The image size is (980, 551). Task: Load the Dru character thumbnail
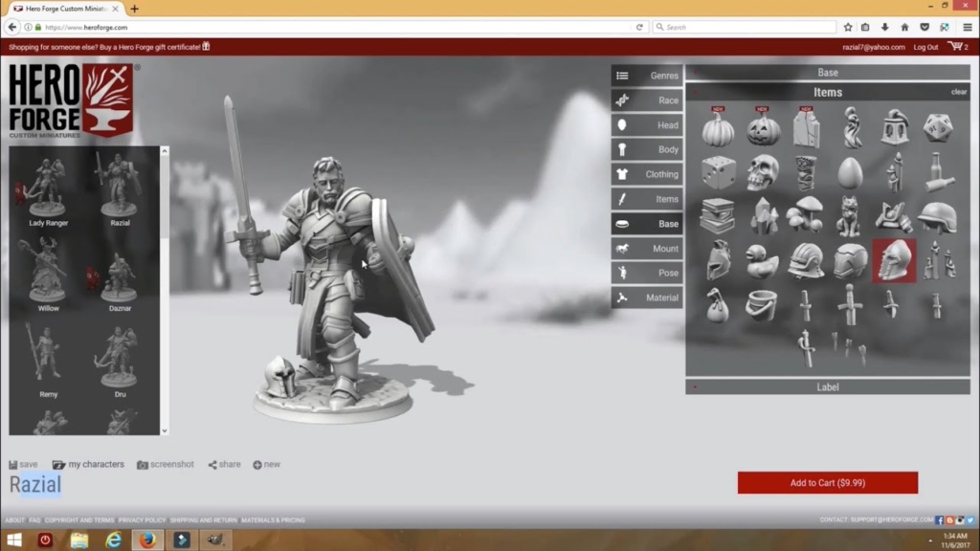click(120, 363)
